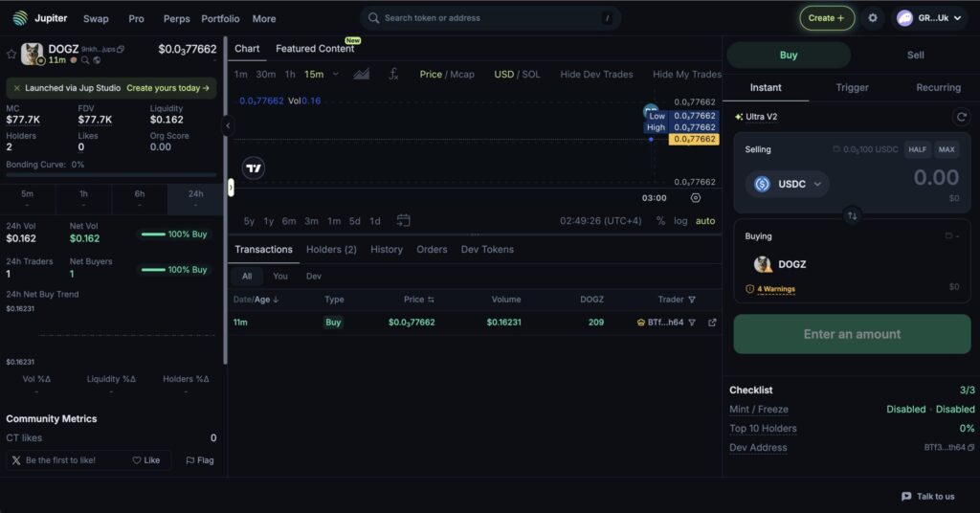Open Talk to us chat
This screenshot has height=513, width=980.
[x=928, y=496]
